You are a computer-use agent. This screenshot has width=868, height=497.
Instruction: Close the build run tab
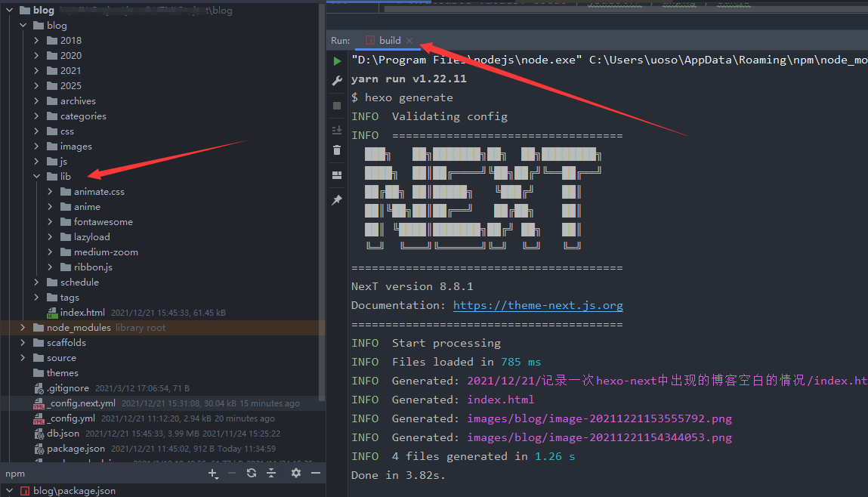coord(409,41)
